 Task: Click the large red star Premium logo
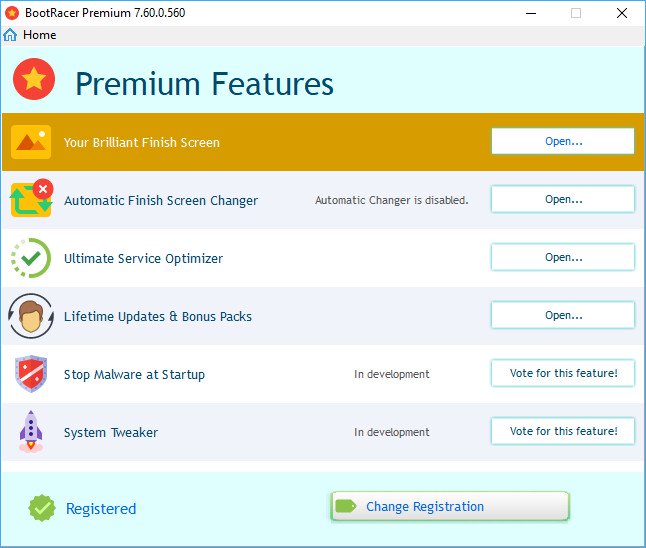(x=34, y=79)
